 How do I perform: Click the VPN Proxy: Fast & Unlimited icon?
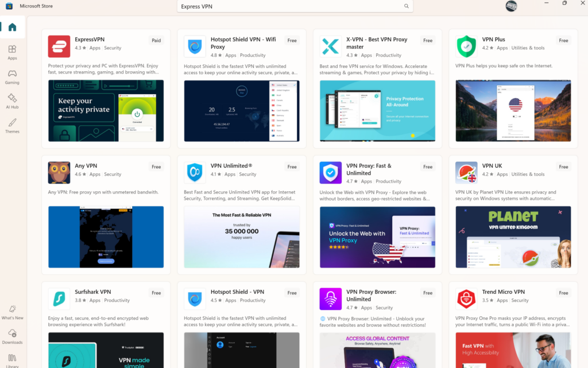pyautogui.click(x=330, y=172)
